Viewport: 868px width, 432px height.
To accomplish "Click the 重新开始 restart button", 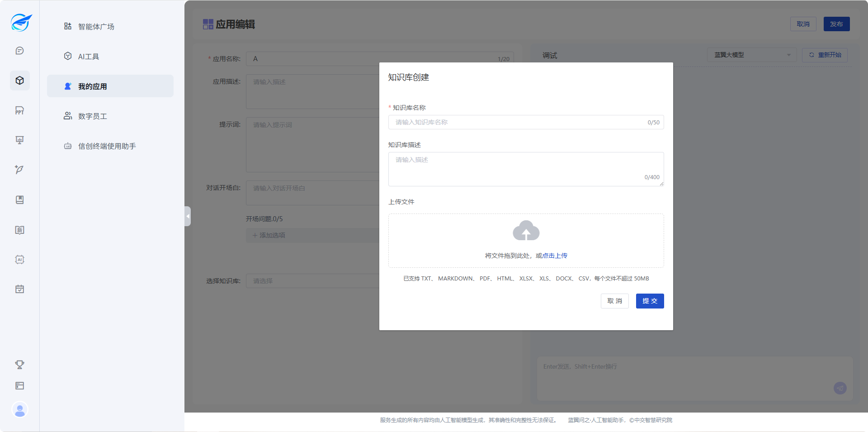I will [825, 55].
